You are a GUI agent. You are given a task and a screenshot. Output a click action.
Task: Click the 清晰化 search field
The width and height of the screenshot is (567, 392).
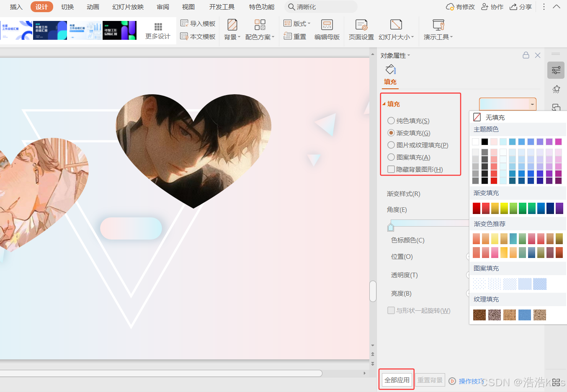coord(320,7)
